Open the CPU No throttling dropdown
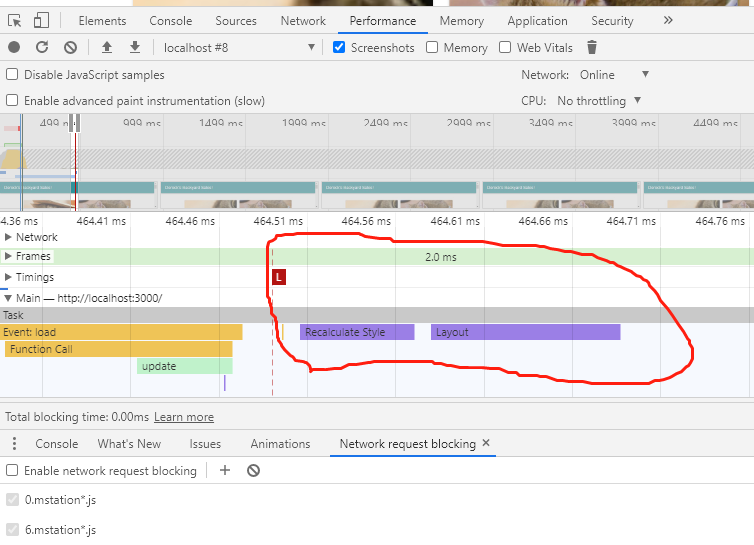This screenshot has width=754, height=545. pos(599,101)
